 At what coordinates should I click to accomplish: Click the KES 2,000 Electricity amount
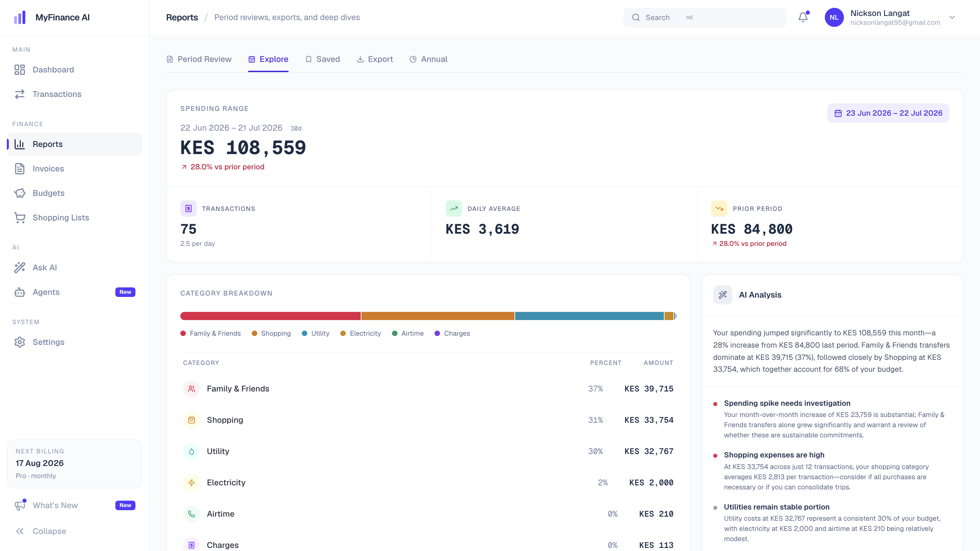click(x=651, y=483)
